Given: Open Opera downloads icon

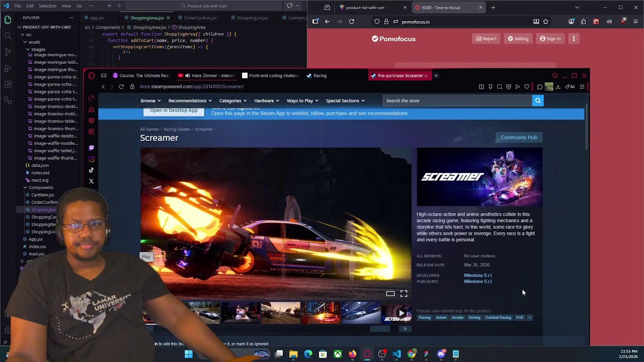Looking at the screenshot, I should (x=558, y=86).
